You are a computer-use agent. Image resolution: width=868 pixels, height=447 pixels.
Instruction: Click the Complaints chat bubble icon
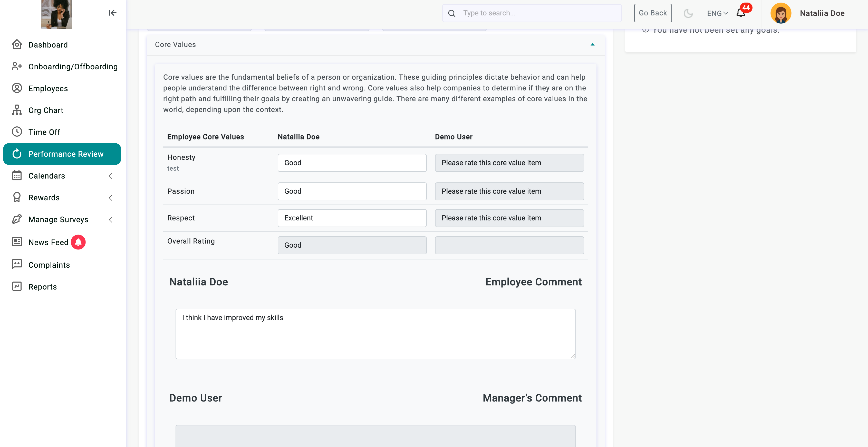pos(17,265)
